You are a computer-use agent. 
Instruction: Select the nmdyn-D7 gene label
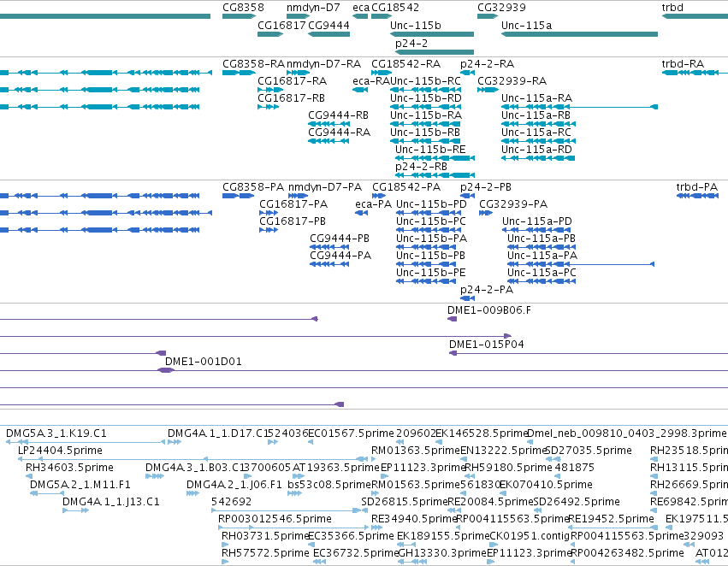point(313,8)
